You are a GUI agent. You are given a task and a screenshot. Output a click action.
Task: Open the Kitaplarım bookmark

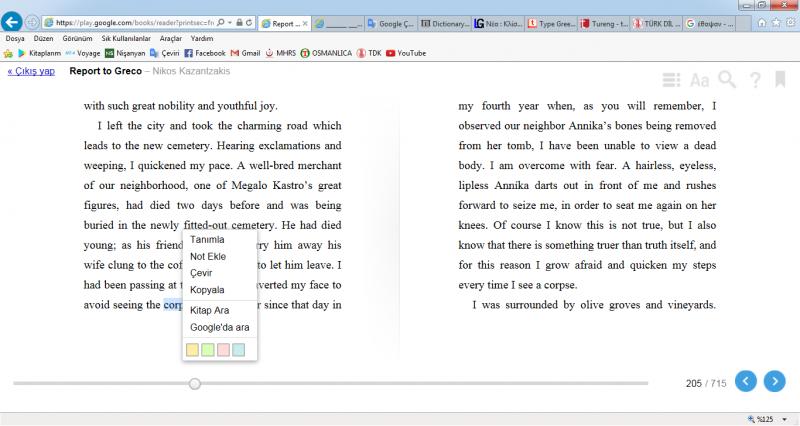[x=39, y=53]
